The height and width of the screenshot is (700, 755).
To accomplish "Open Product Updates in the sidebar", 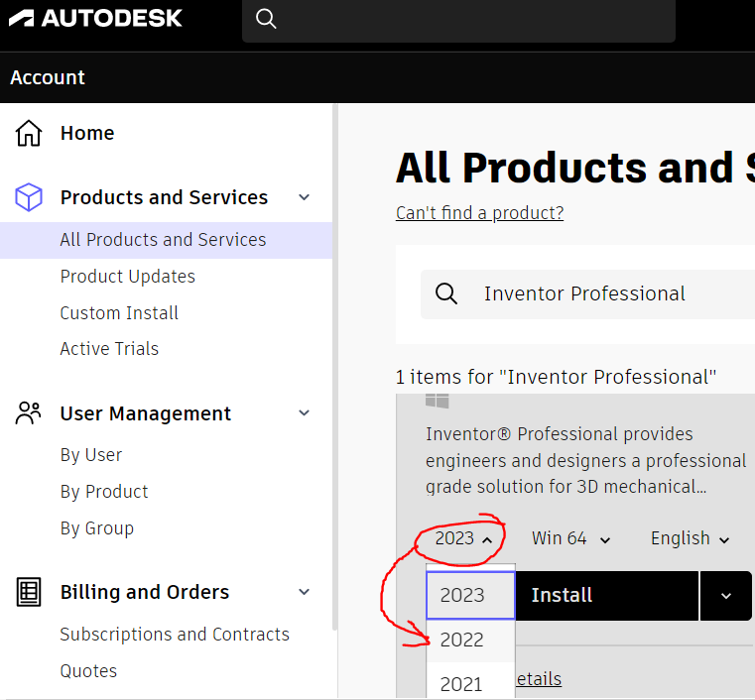I will (127, 277).
